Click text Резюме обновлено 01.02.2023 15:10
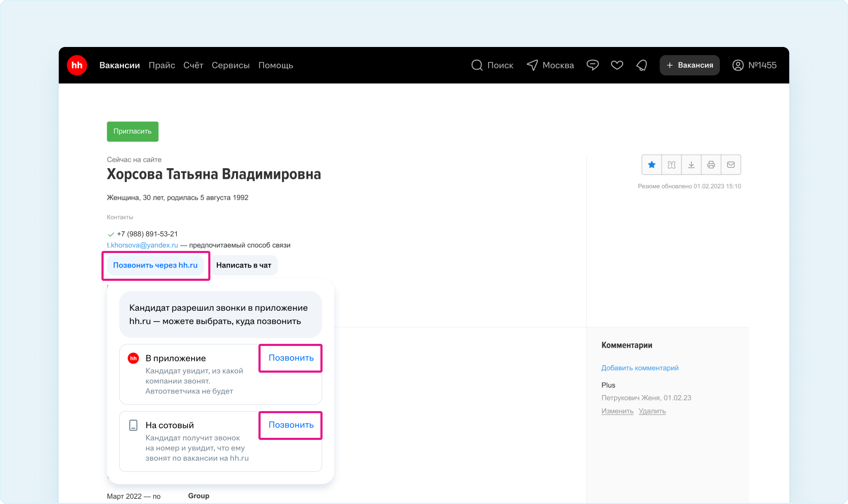Viewport: 848px width, 504px height. coord(689,186)
